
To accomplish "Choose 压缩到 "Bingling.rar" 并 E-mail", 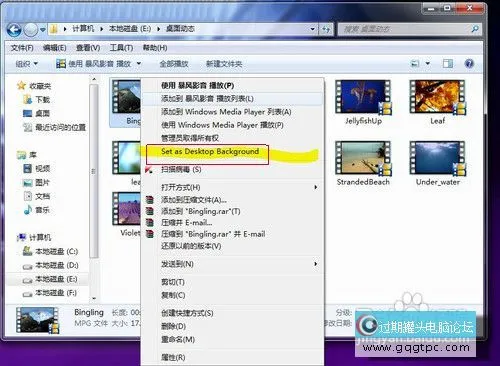I will [232, 234].
